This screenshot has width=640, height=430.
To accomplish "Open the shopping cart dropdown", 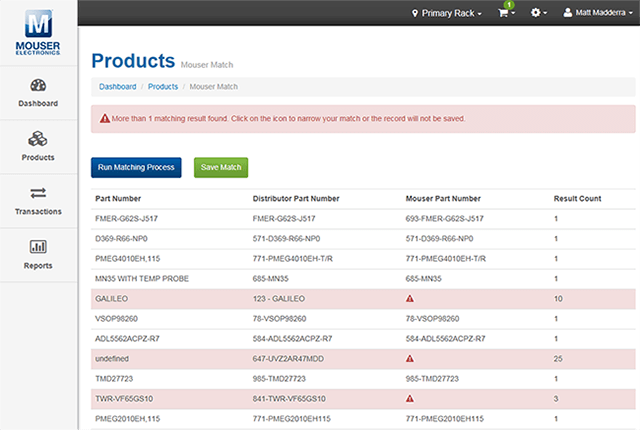I will 508,13.
